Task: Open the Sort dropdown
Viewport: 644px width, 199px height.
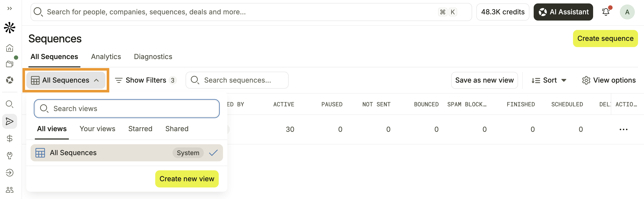Action: click(x=549, y=80)
